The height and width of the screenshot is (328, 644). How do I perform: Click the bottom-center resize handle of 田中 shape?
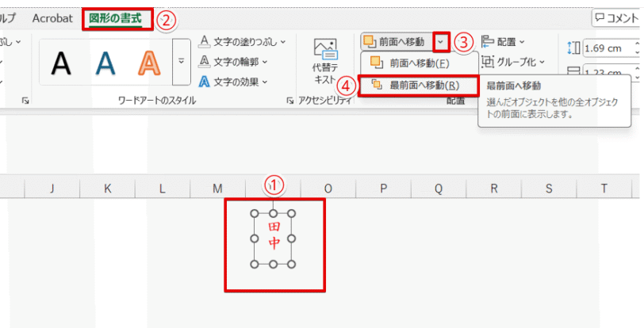coord(273,264)
